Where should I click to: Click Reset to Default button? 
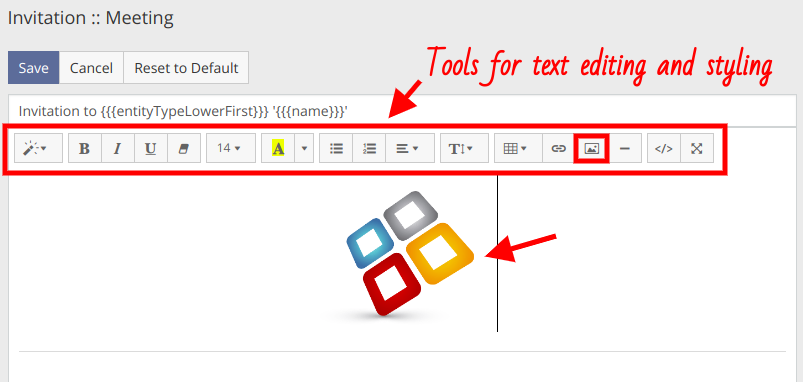186,68
